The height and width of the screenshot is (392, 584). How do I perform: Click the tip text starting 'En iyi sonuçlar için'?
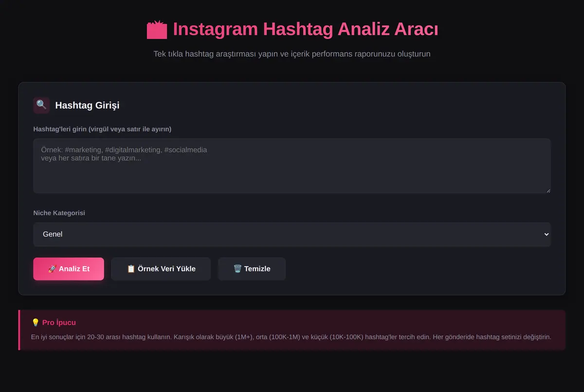[291, 337]
